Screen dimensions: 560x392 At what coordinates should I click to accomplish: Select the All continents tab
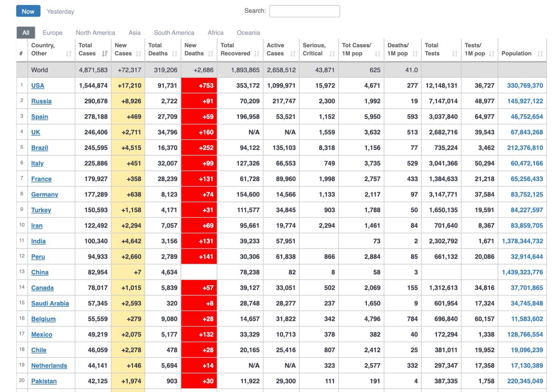pyautogui.click(x=26, y=32)
